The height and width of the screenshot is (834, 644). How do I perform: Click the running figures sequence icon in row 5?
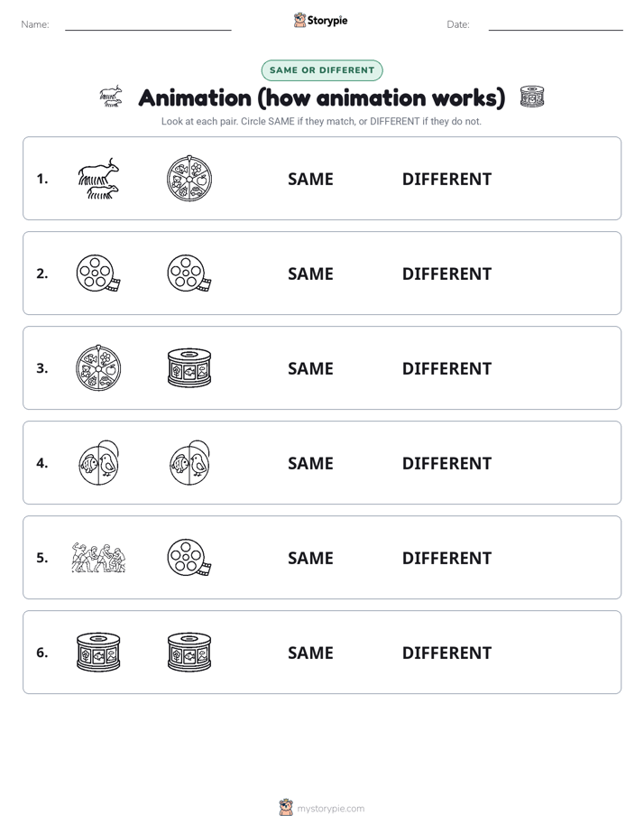point(99,558)
